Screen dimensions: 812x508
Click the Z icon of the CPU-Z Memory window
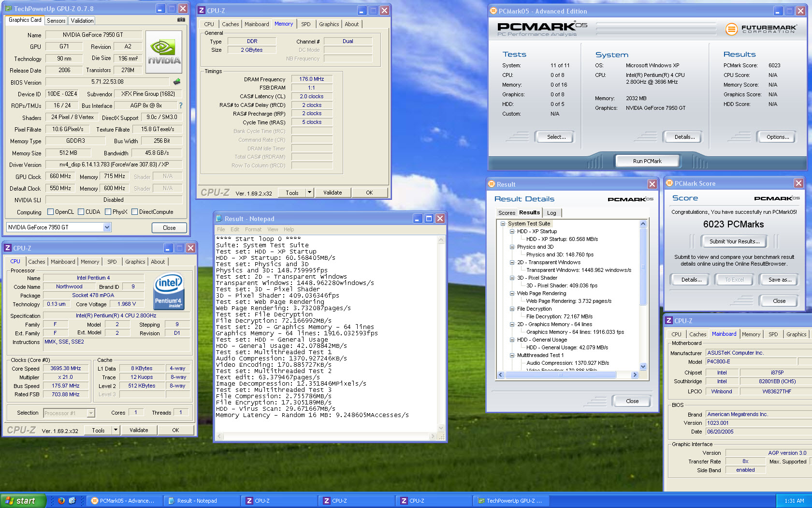(x=202, y=11)
